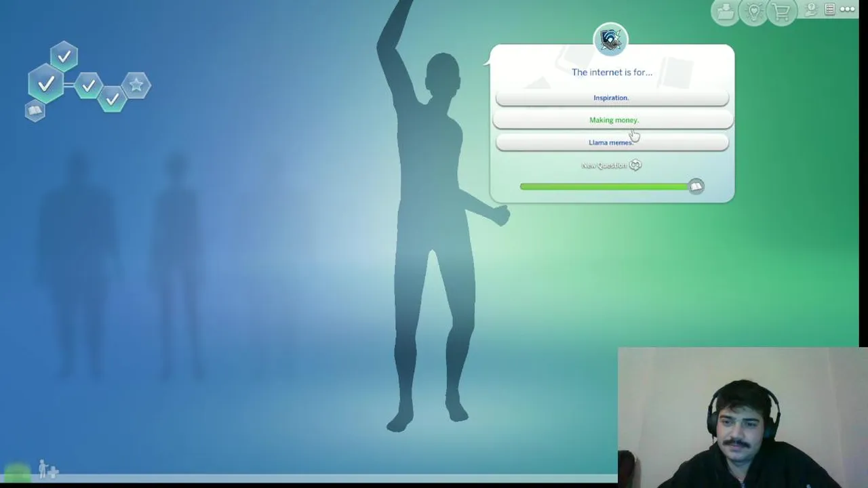Open the Save to Library folder icon
Viewport: 868px width, 488px height.
coord(726,12)
